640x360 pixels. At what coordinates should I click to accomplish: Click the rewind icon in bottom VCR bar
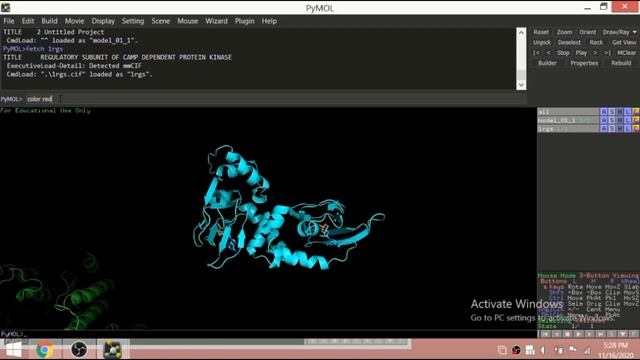coord(545,334)
